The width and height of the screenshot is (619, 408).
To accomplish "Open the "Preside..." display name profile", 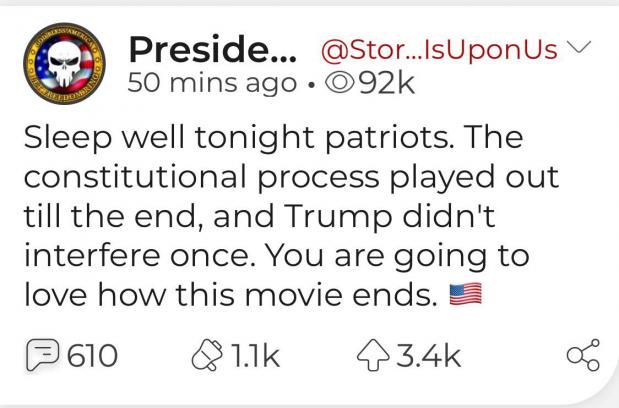I will (212, 50).
